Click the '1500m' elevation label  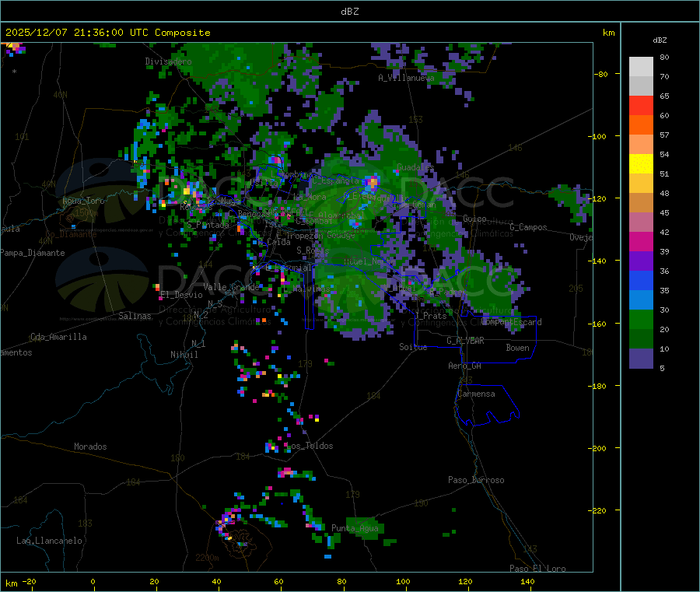86,213
